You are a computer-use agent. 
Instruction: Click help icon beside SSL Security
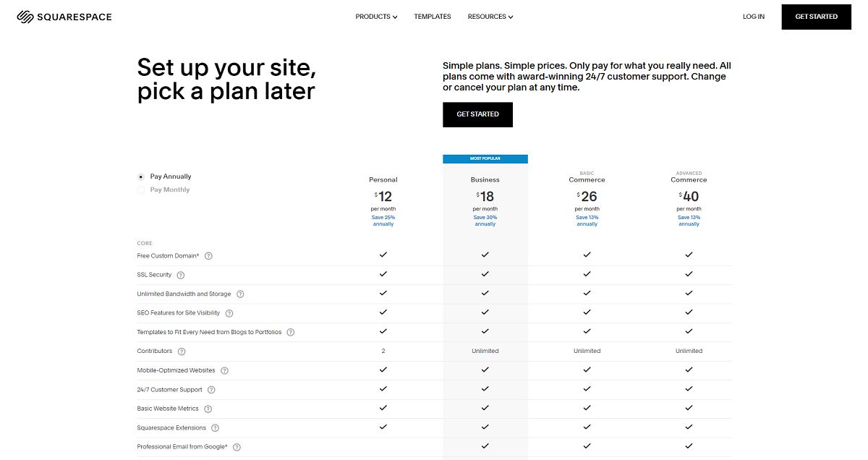(x=181, y=276)
